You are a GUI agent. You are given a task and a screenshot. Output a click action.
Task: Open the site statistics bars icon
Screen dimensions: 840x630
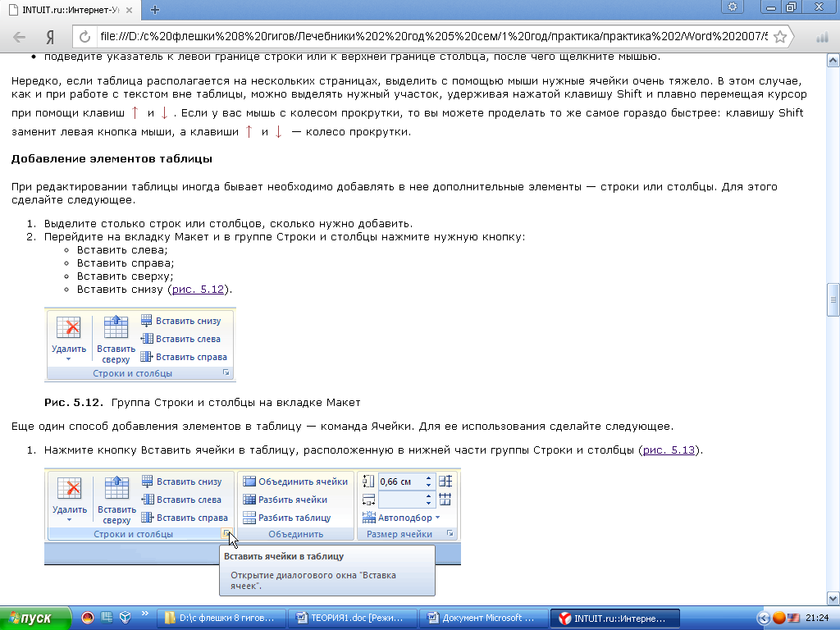coord(822,37)
